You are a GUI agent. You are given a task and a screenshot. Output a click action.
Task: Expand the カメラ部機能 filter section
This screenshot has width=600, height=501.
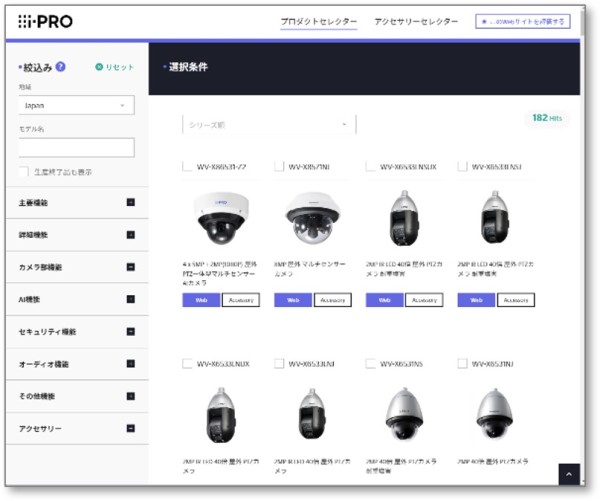click(x=131, y=267)
